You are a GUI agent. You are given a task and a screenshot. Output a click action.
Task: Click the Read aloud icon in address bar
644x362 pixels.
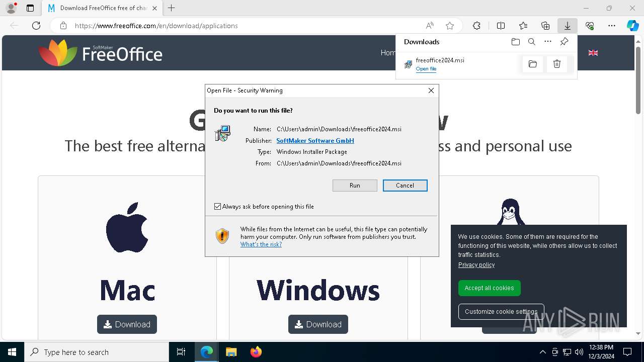(x=430, y=26)
